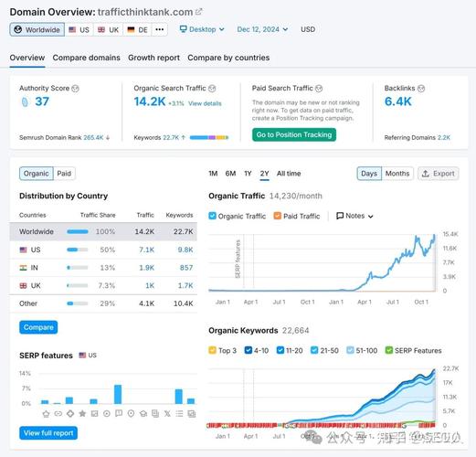The height and width of the screenshot is (457, 476).
Task: Toggle the Paid Traffic chart checkbox
Action: click(x=278, y=216)
